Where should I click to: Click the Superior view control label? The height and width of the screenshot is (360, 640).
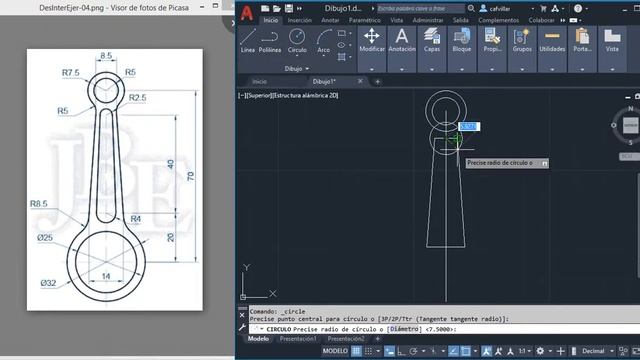260,96
